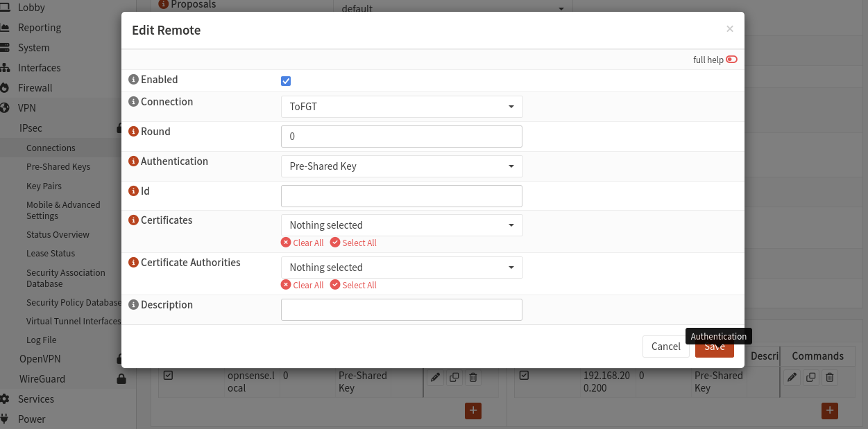Click the info icon beside Enabled
The width and height of the screenshot is (868, 429).
click(x=134, y=80)
